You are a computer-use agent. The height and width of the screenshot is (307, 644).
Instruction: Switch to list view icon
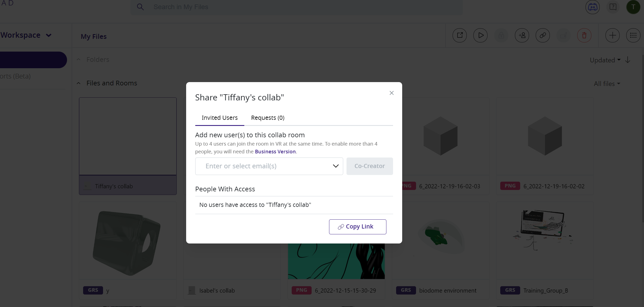[x=633, y=35]
